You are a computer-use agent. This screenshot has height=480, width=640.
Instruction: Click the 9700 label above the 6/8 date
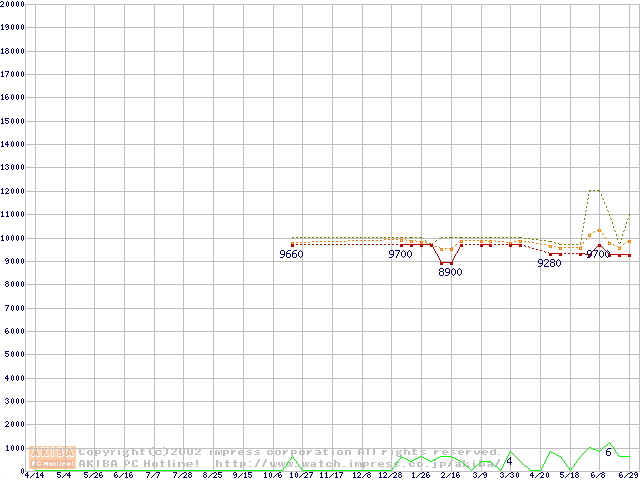click(x=598, y=255)
